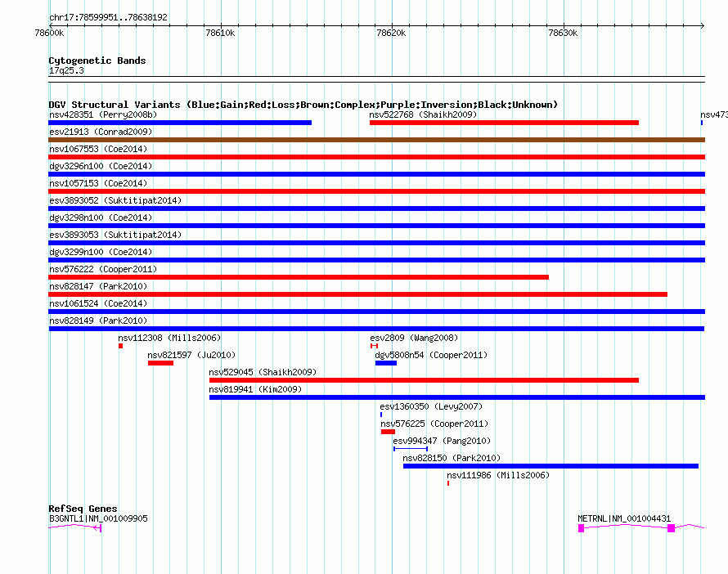Open nsv819941 (Kim2009) variant label
Image resolution: width=728 pixels, height=574 pixels.
point(255,389)
